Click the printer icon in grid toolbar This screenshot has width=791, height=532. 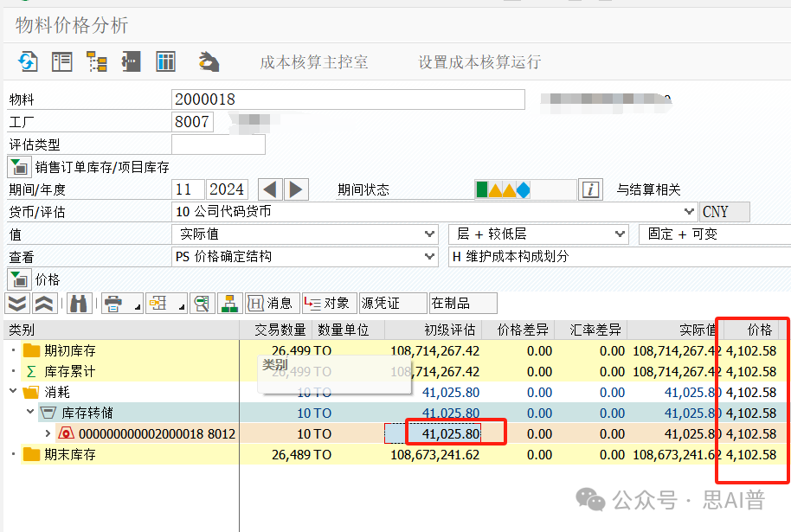point(113,303)
